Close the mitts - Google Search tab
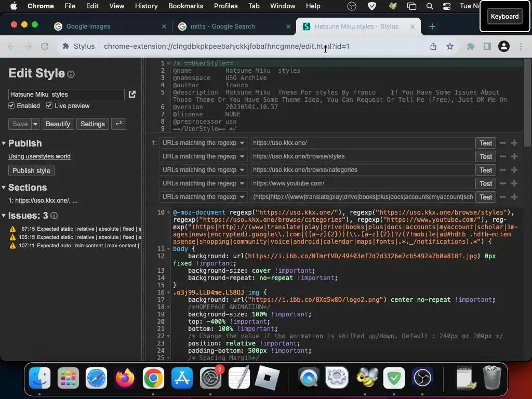 pyautogui.click(x=288, y=26)
